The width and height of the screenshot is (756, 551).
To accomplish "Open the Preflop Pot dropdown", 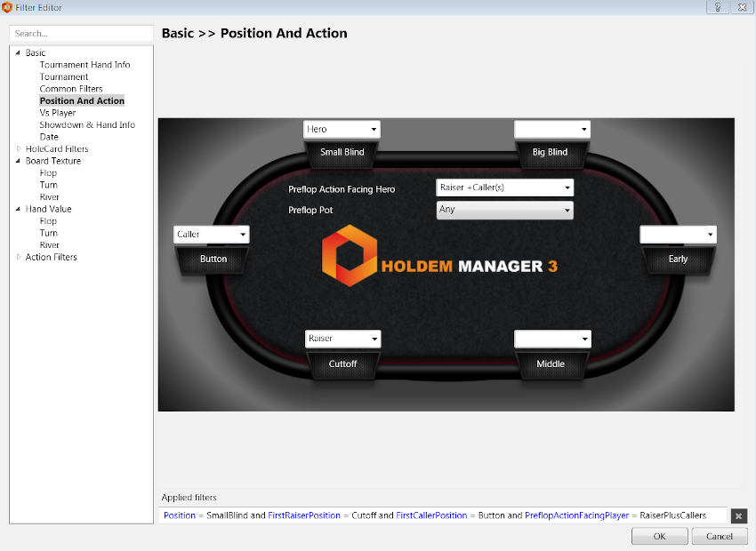I will [504, 210].
